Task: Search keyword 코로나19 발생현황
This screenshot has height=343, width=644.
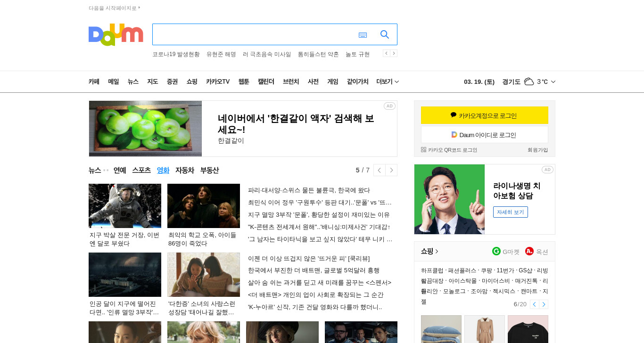Action: click(x=176, y=54)
